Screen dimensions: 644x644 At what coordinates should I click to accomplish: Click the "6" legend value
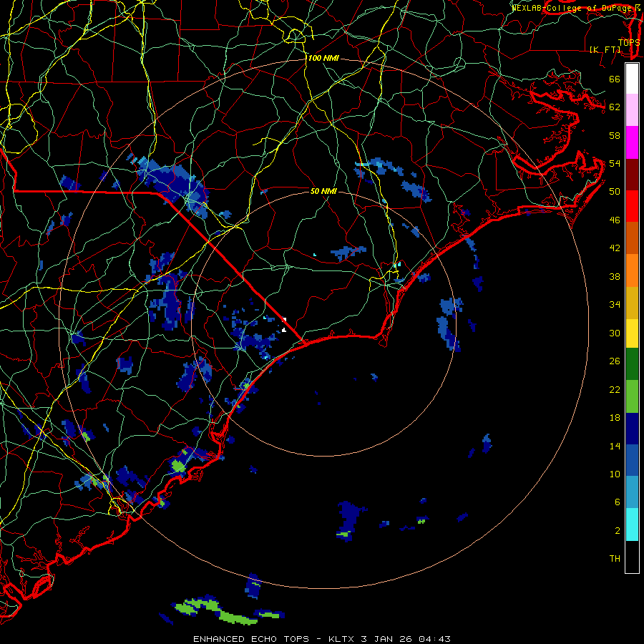pos(618,502)
